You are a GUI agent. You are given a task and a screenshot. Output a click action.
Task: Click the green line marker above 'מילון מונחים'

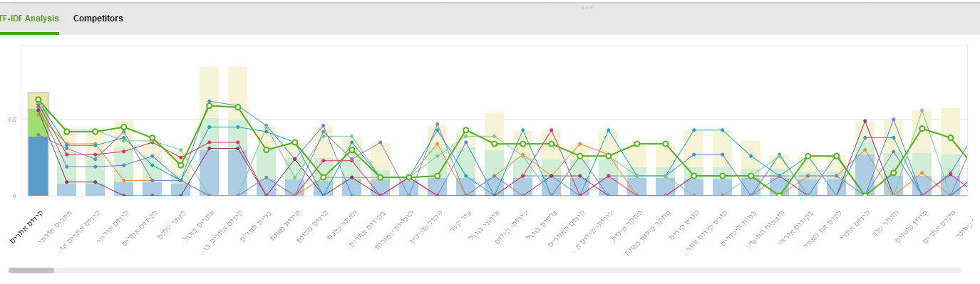pyautogui.click(x=922, y=129)
